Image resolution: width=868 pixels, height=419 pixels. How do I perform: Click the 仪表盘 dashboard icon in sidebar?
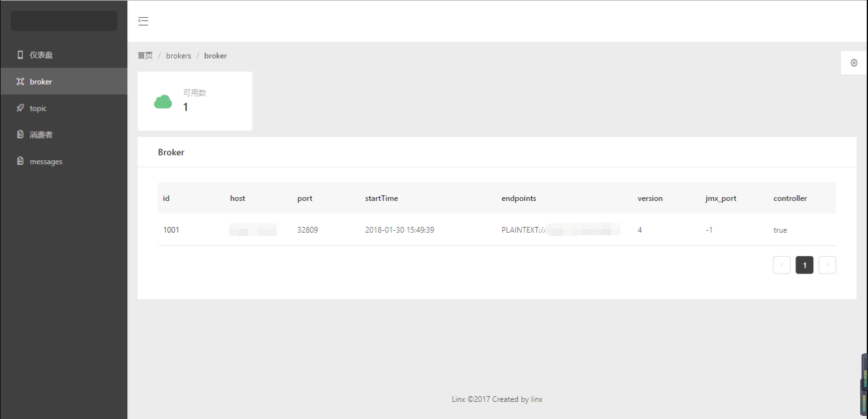click(20, 55)
